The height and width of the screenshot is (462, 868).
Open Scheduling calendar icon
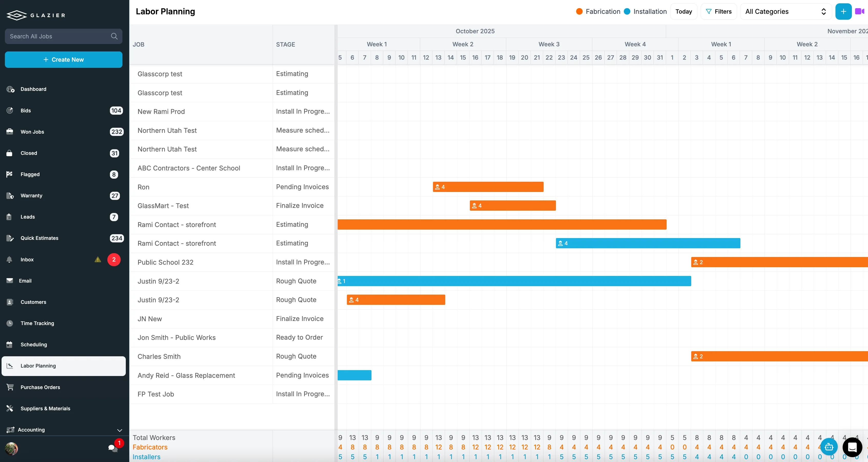pyautogui.click(x=9, y=345)
